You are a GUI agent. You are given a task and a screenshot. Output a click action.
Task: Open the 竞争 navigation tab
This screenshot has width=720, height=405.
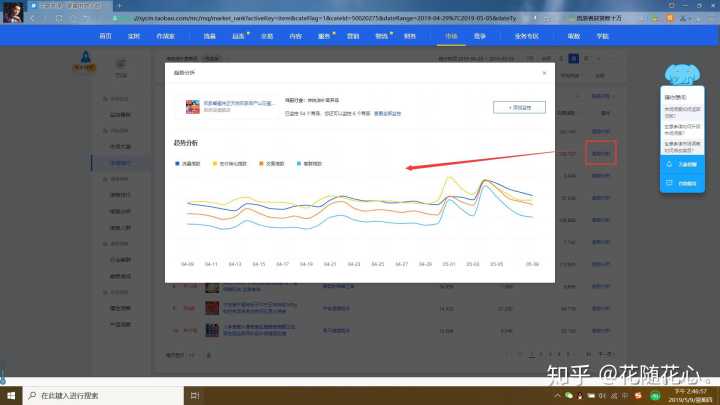[480, 35]
